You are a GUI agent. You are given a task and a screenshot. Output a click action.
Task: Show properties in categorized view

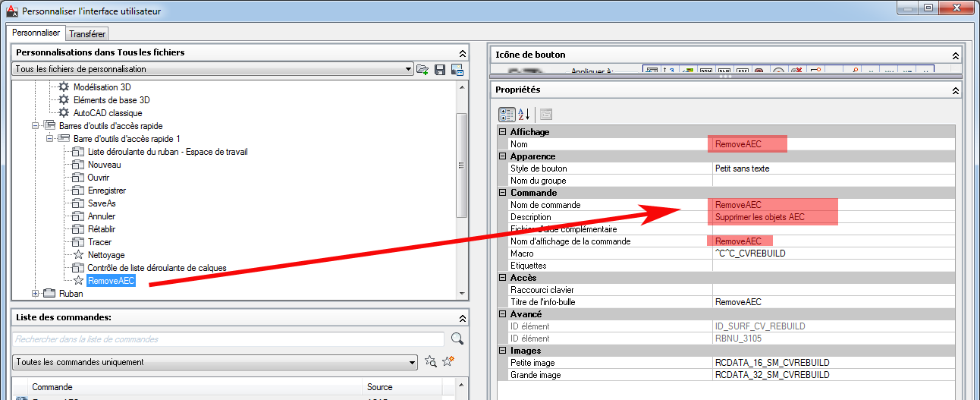coord(507,115)
